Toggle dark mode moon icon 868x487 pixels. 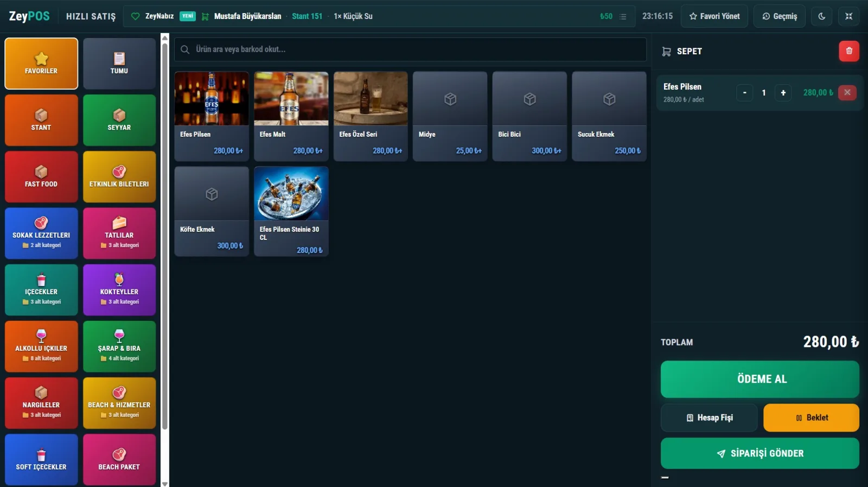(x=822, y=16)
